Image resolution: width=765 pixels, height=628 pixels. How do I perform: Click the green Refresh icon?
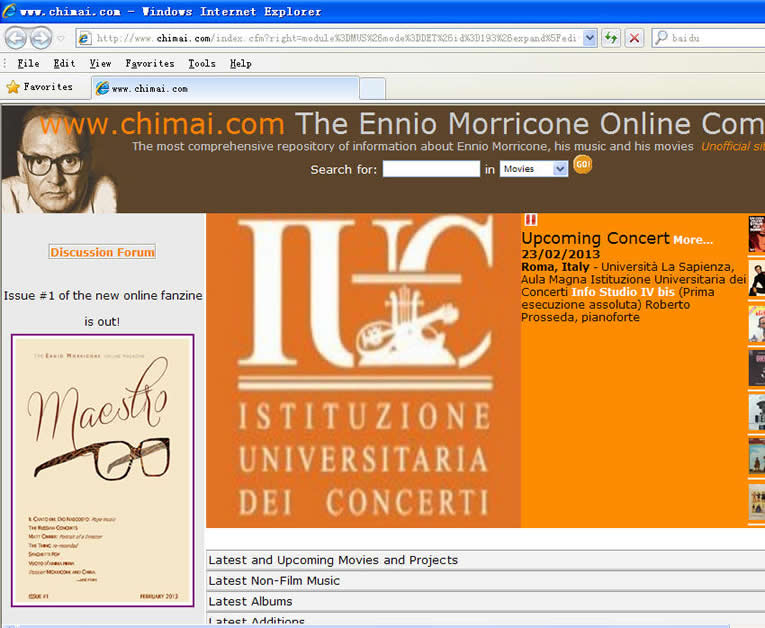tap(611, 38)
